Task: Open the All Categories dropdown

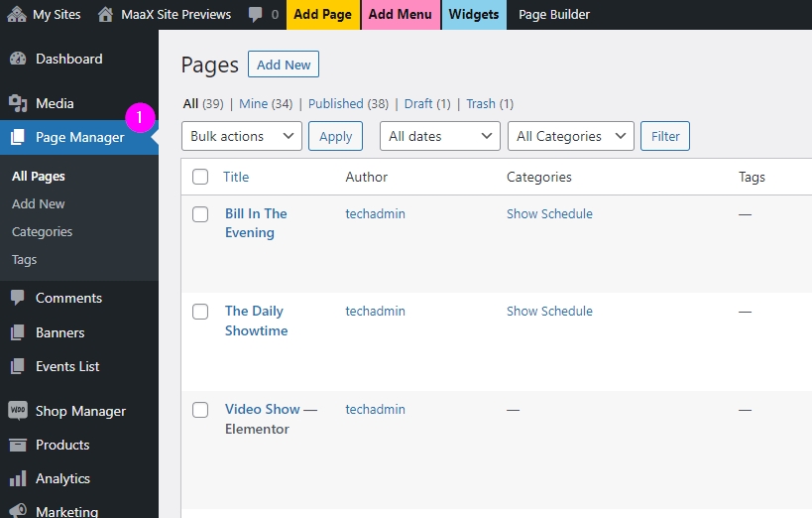Action: [571, 136]
